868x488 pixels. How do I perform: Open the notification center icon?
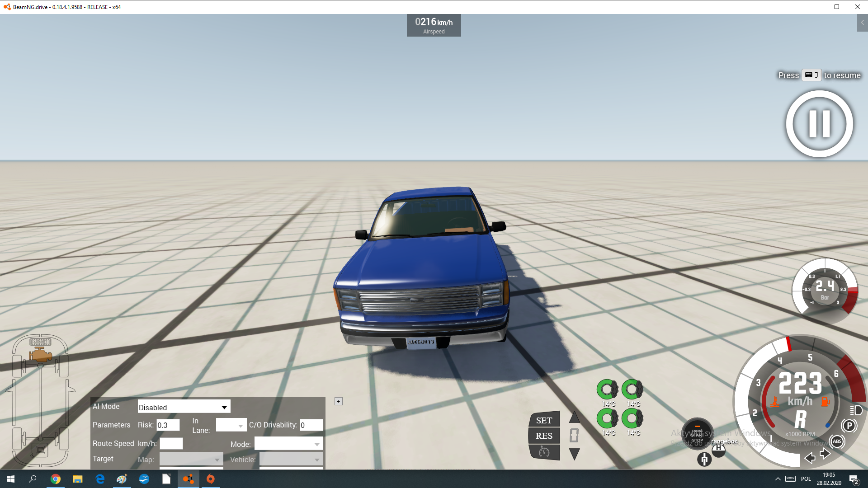[x=854, y=479]
